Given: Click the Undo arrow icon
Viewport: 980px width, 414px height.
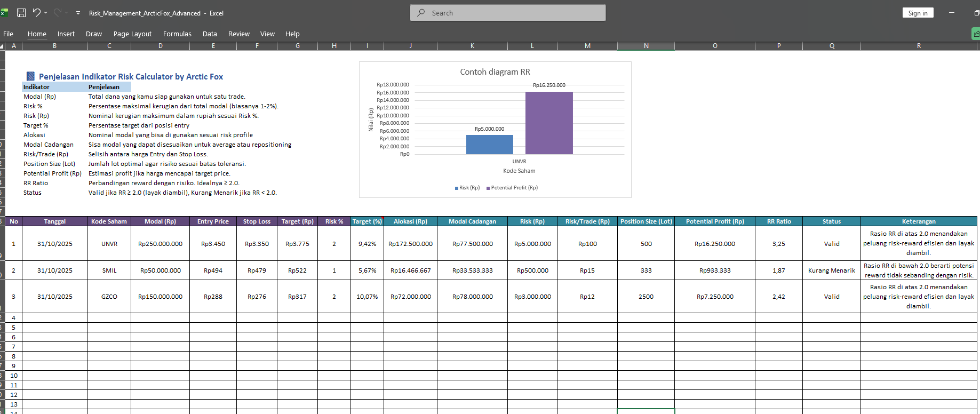Looking at the screenshot, I should pos(36,13).
